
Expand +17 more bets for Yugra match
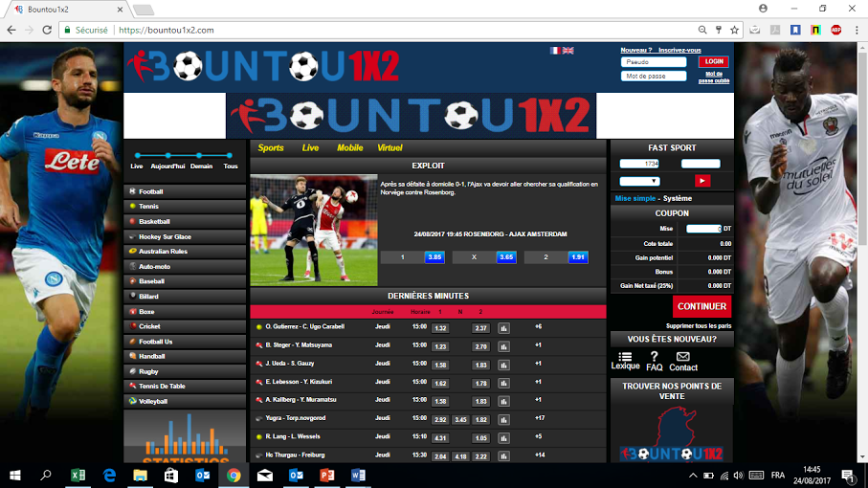(x=540, y=418)
